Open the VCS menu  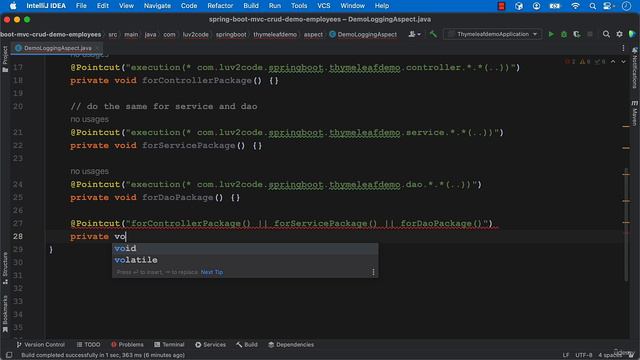[324, 6]
